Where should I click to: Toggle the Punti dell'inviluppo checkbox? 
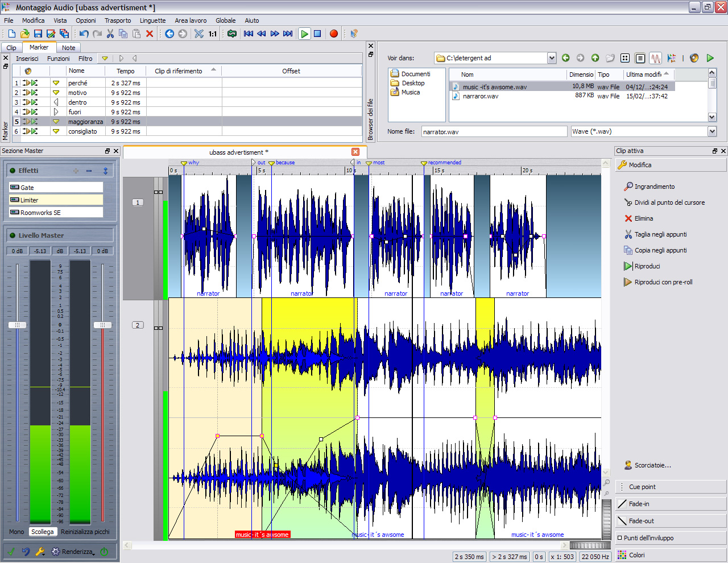coord(620,538)
